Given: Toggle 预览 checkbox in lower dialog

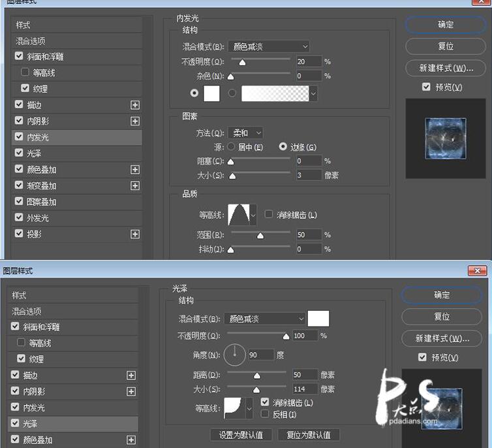Looking at the screenshot, I should (x=422, y=357).
